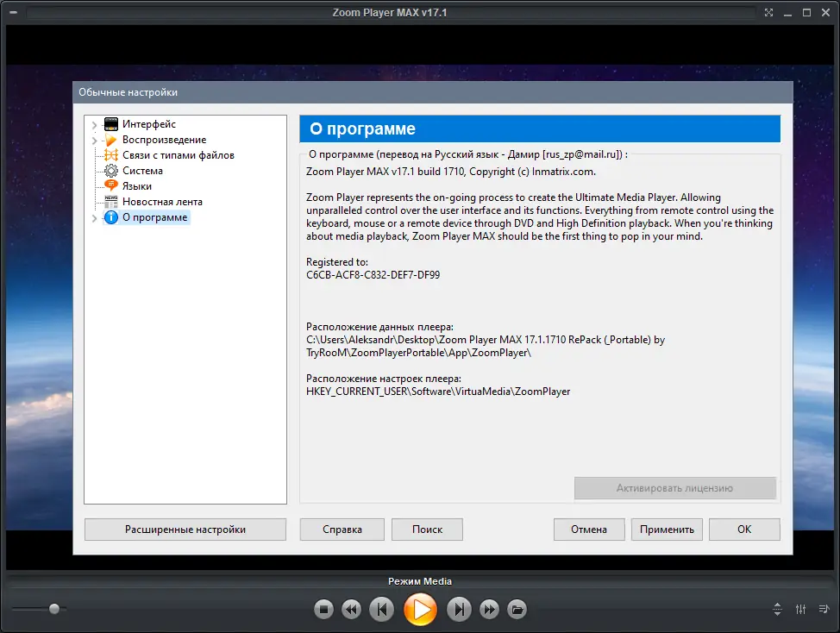
Task: Click the Применить button
Action: click(667, 530)
